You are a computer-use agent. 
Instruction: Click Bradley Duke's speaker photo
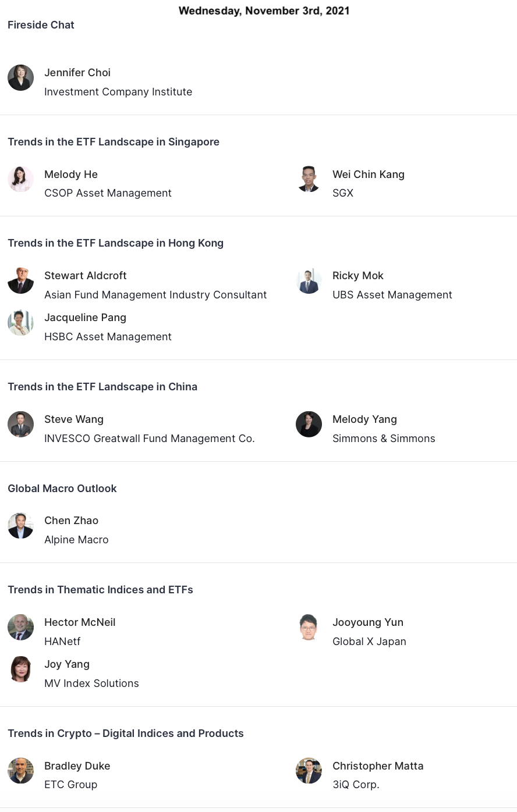[20, 771]
